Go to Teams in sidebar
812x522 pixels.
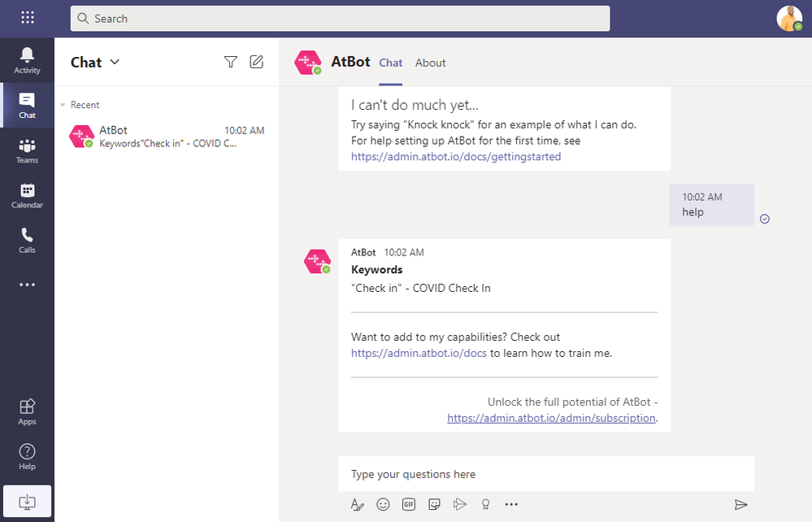27,150
